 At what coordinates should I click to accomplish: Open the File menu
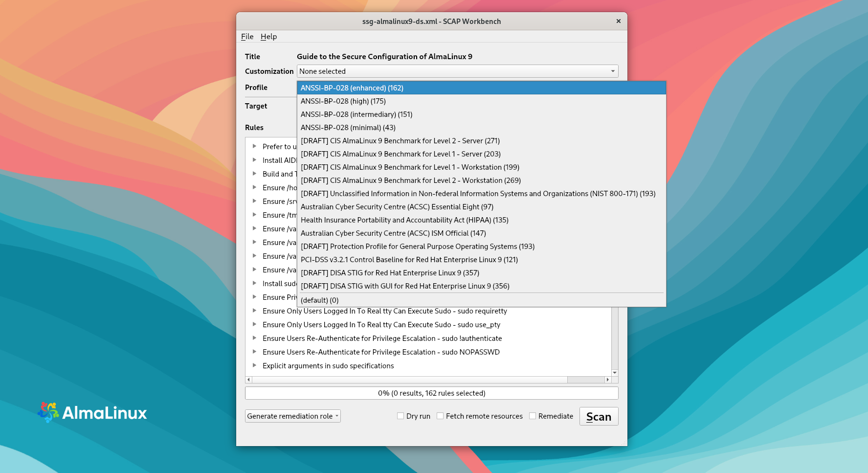pos(247,37)
